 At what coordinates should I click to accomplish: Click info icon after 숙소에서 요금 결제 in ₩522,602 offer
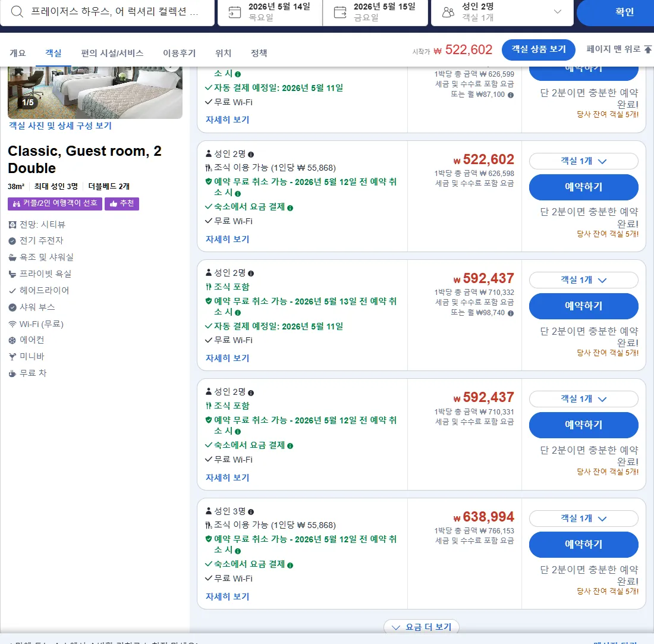[x=290, y=208]
